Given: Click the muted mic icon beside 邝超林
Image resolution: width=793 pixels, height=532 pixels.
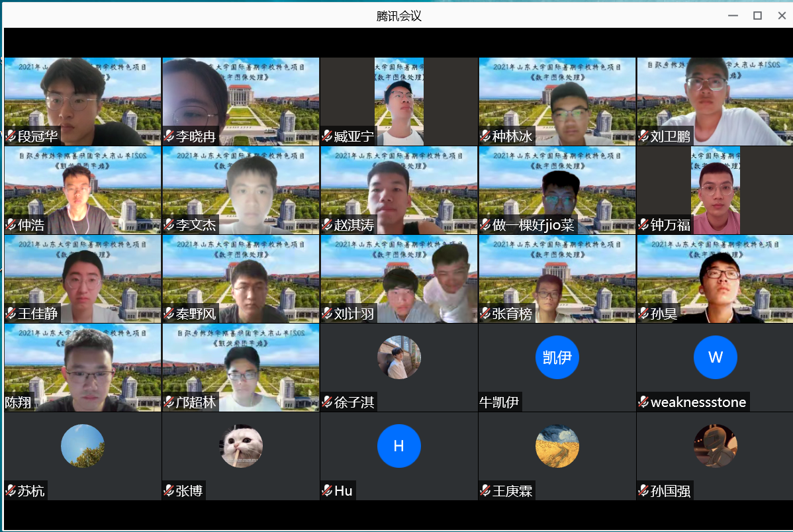Looking at the screenshot, I should [x=169, y=402].
